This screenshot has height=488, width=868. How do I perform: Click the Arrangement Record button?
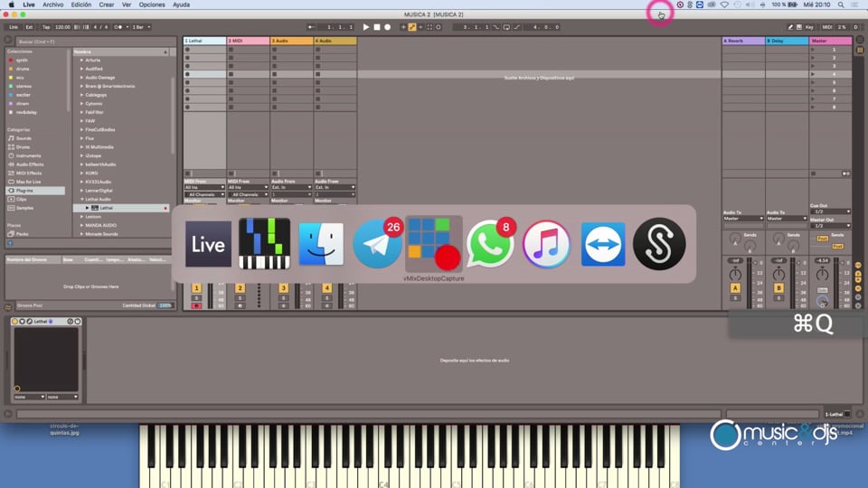tap(388, 27)
